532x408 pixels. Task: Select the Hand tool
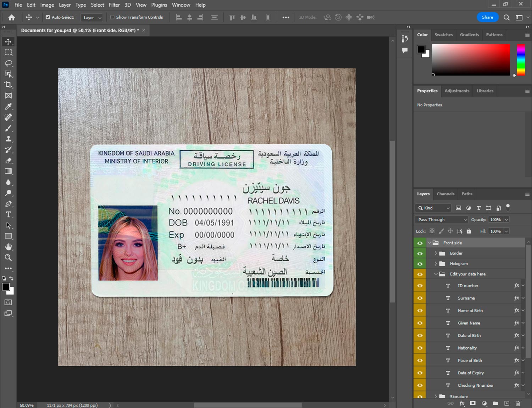[x=9, y=247]
